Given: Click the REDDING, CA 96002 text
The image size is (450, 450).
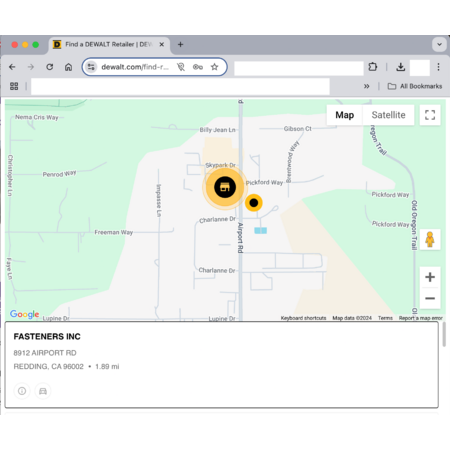Looking at the screenshot, I should [49, 367].
